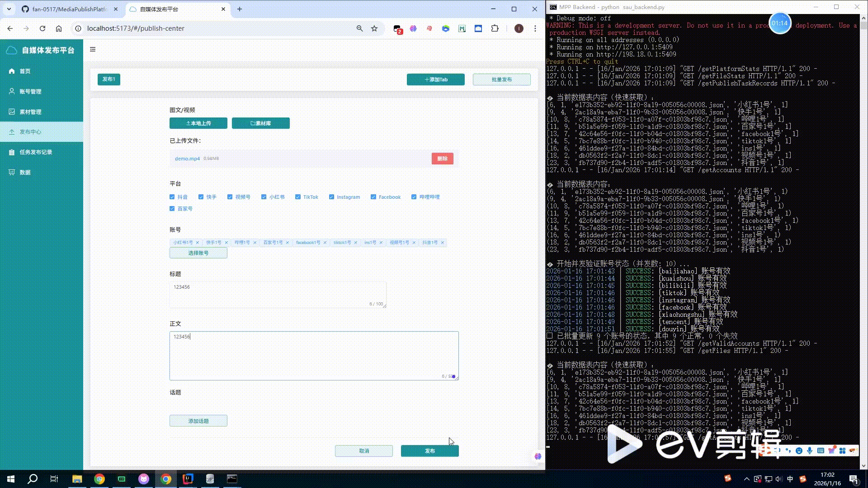Remove the 小红书1号 account tag
868x488 pixels.
[197, 243]
